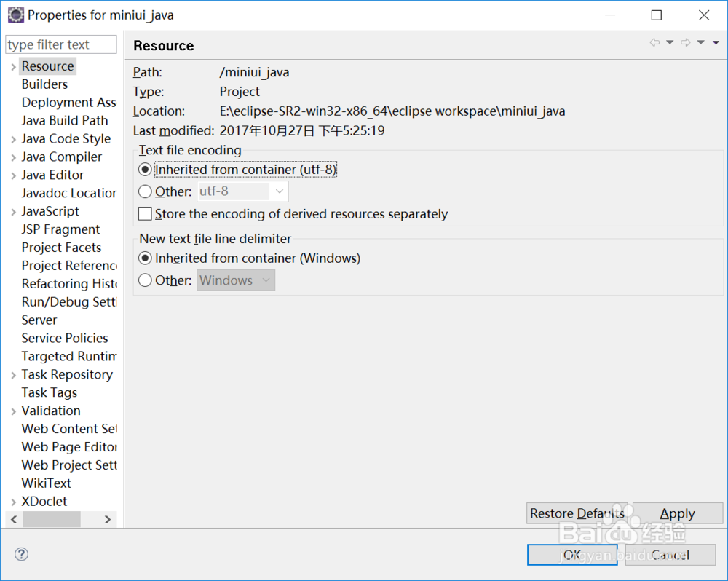This screenshot has width=728, height=581.
Task: Expand the Java Editor node
Action: tap(13, 175)
